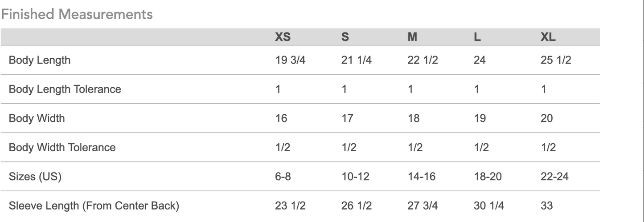
Task: Click the L size column header
Action: 477,37
